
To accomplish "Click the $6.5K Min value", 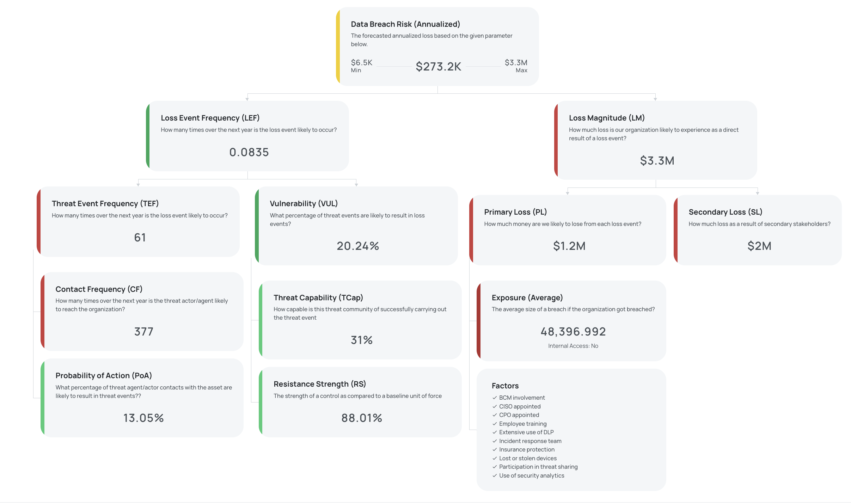I will (361, 63).
